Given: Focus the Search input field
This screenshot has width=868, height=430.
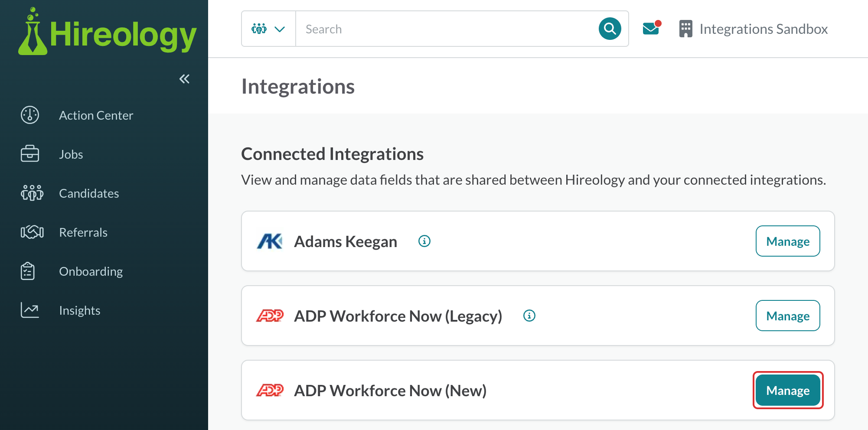Looking at the screenshot, I should coord(447,29).
